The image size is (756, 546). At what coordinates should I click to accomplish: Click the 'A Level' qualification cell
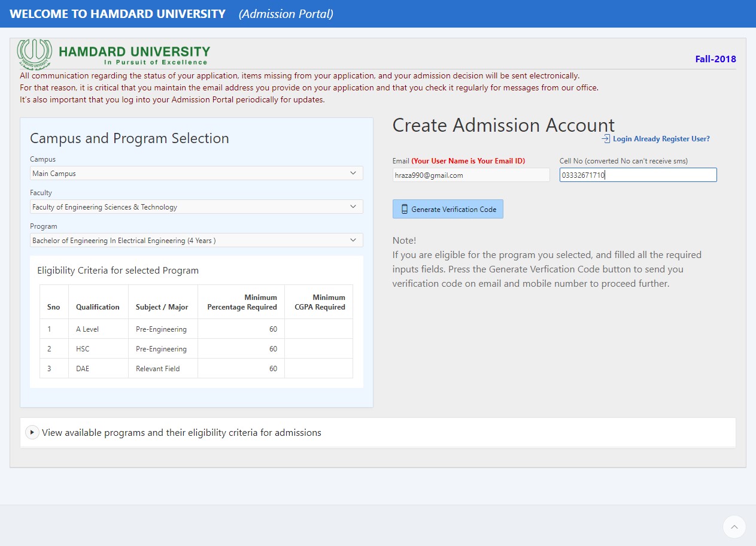(x=98, y=329)
